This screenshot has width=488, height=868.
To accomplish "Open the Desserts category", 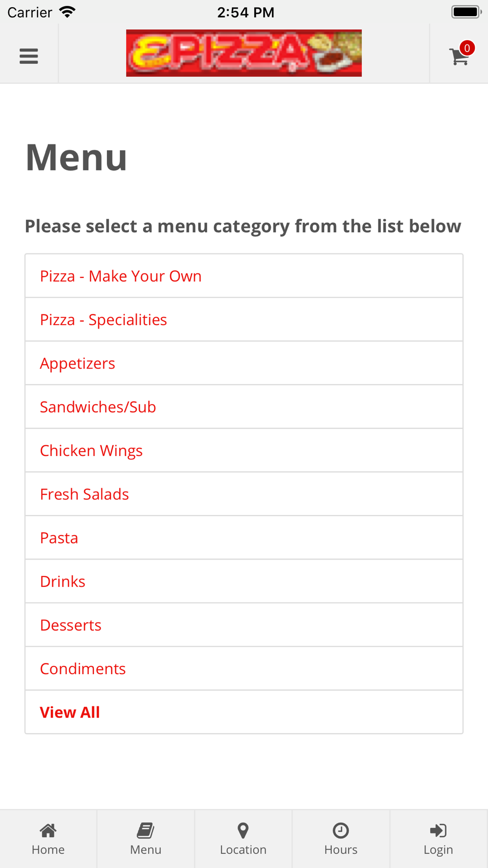I will [71, 625].
